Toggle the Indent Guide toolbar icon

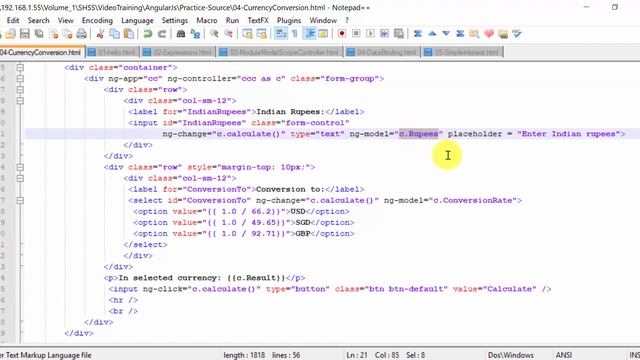tap(310, 34)
